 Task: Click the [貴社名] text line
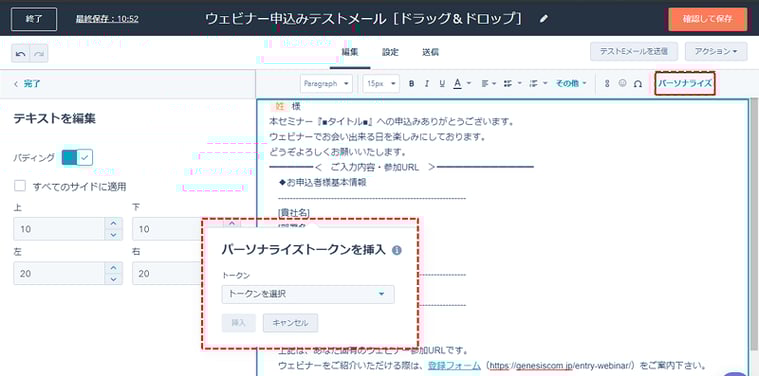(294, 212)
